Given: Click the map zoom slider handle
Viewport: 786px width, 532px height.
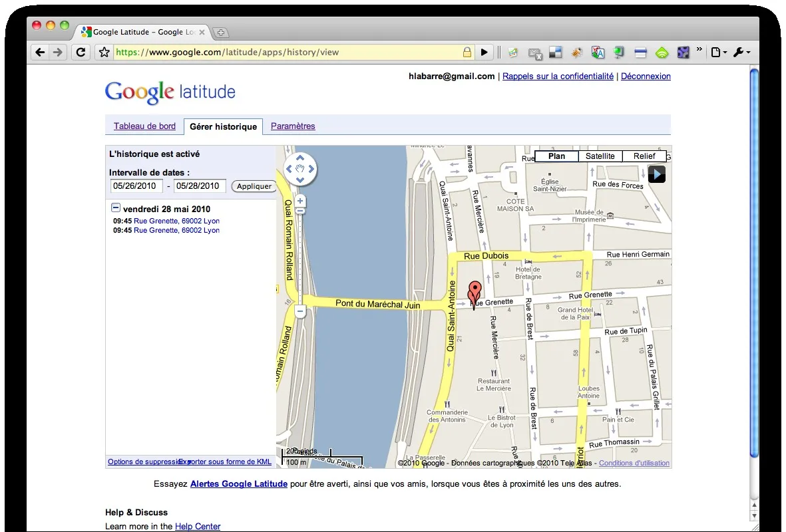Looking at the screenshot, I should (299, 211).
